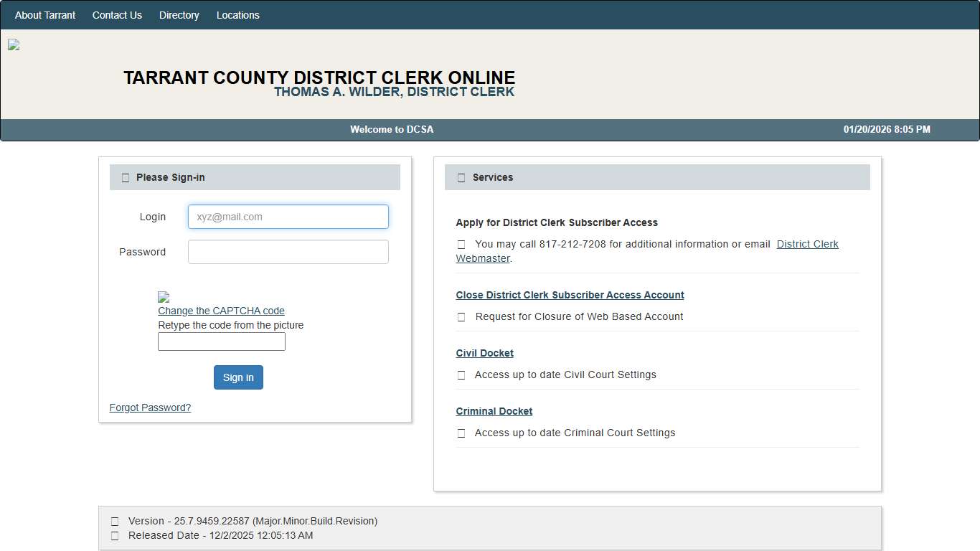Focus the Login email input field
This screenshot has height=551, width=980.
click(x=288, y=217)
